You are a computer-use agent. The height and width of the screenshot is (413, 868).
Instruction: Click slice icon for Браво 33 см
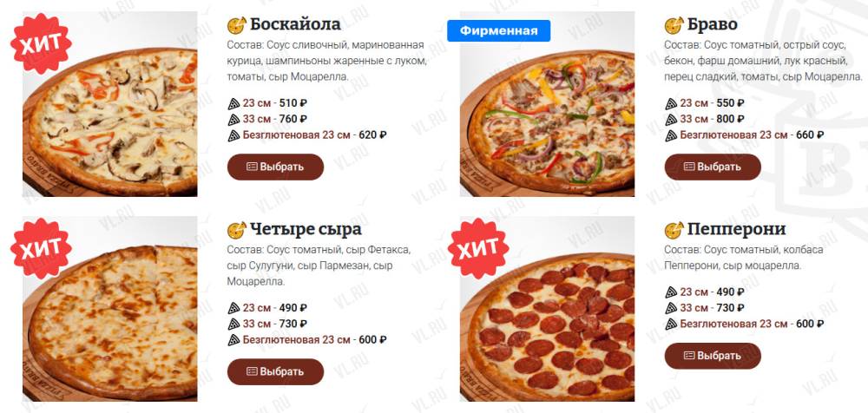click(x=671, y=119)
